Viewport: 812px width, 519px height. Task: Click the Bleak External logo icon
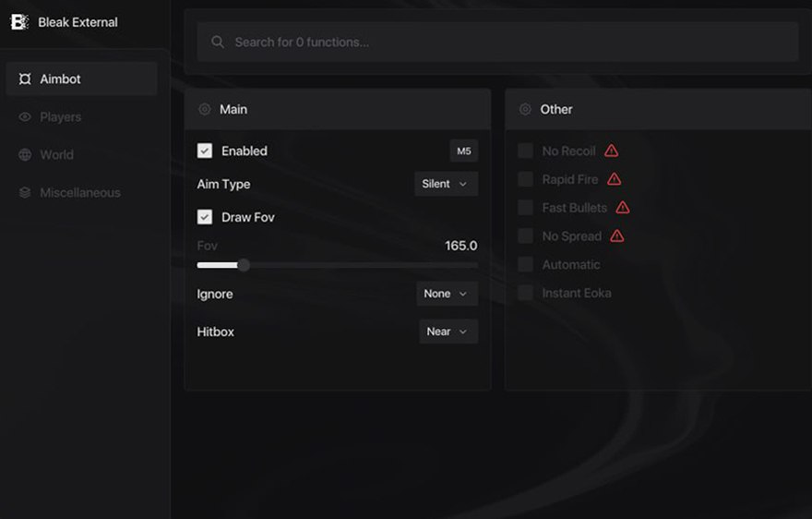(19, 22)
